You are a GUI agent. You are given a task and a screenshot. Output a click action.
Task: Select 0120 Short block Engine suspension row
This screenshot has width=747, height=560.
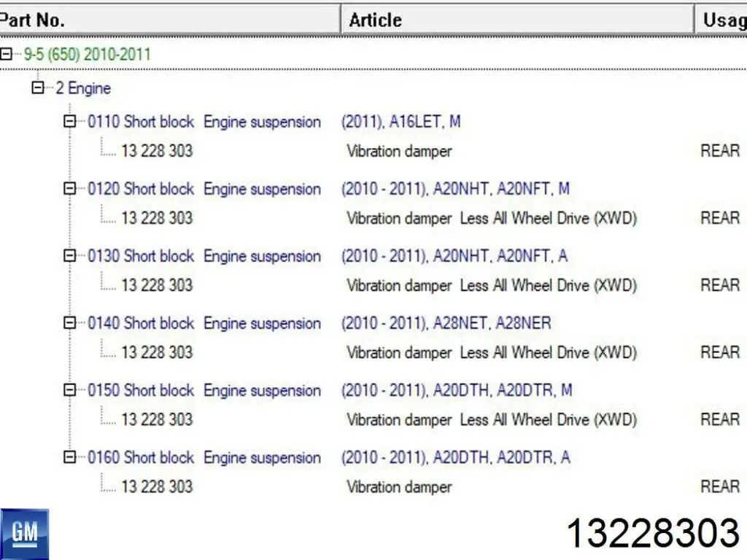204,189
